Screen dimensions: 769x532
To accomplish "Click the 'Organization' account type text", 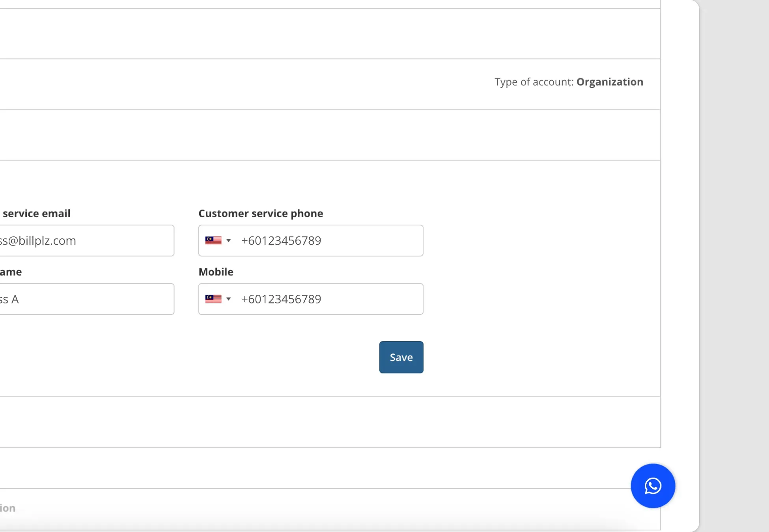I will tap(610, 82).
